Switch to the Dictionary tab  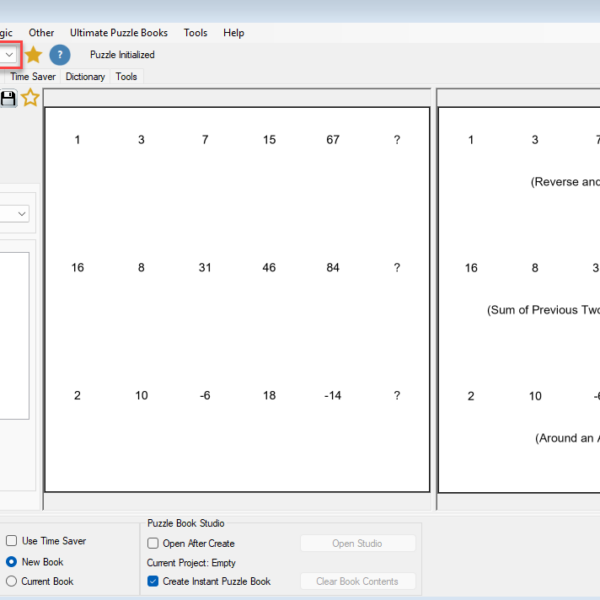click(85, 77)
